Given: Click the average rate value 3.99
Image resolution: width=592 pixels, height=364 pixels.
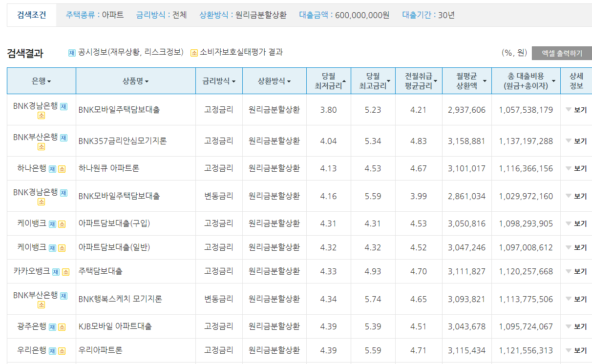Looking at the screenshot, I should 419,196.
